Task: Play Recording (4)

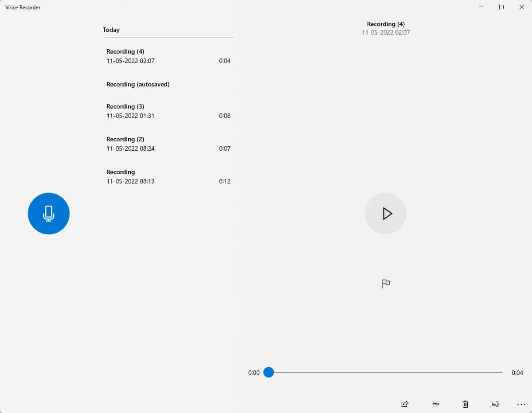Action: (x=385, y=213)
